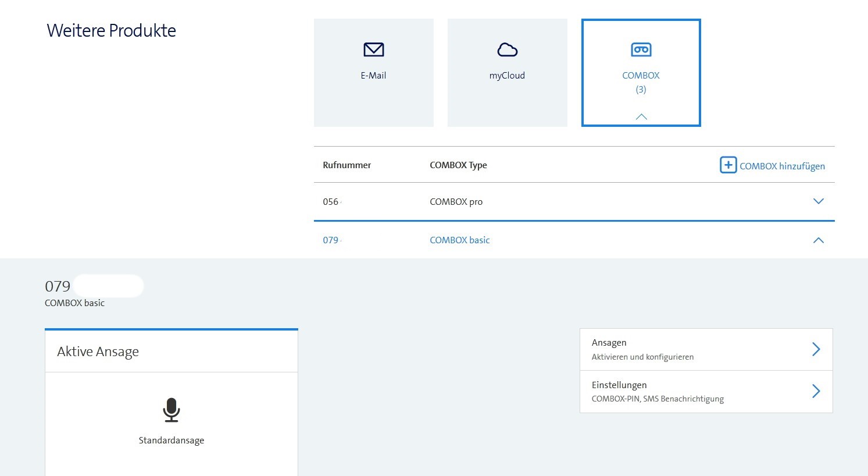Click the plus icon to add COMBOX
This screenshot has height=476, width=868.
coord(728,165)
